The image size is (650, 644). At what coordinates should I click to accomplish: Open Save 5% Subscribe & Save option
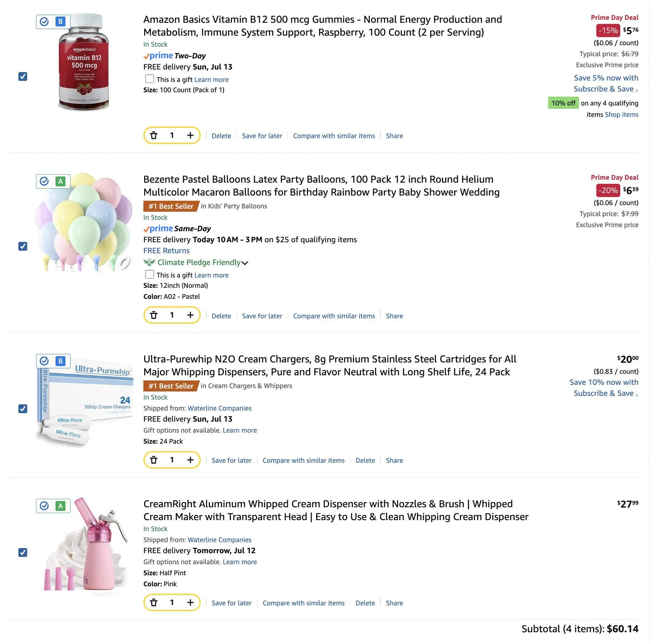(x=606, y=83)
